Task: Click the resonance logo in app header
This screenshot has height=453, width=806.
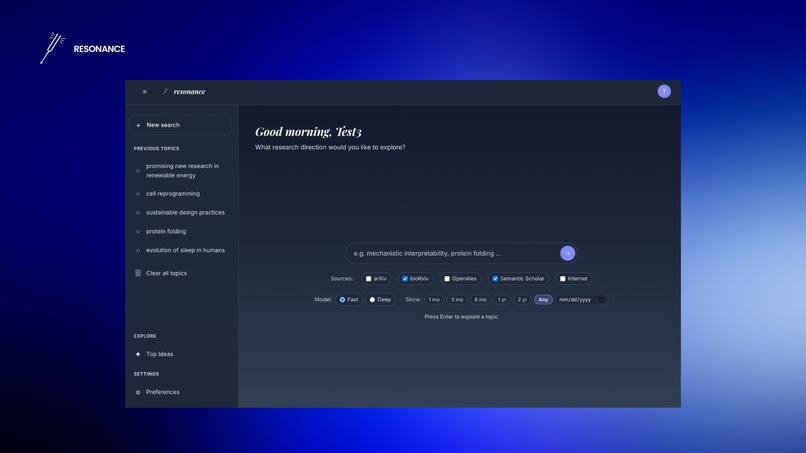Action: [x=184, y=92]
